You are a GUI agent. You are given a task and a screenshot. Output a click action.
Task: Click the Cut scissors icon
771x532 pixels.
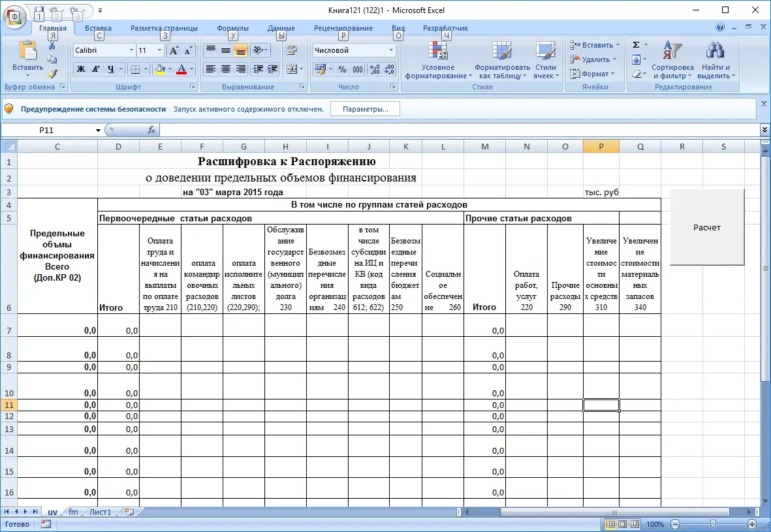tap(52, 46)
